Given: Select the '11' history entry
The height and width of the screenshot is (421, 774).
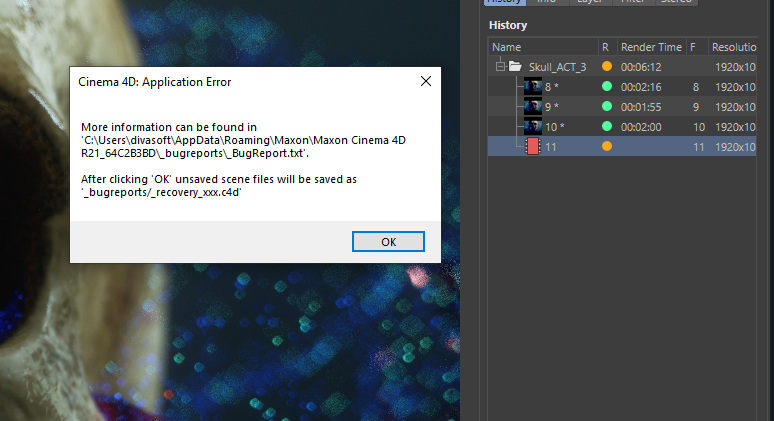Looking at the screenshot, I should coord(550,147).
